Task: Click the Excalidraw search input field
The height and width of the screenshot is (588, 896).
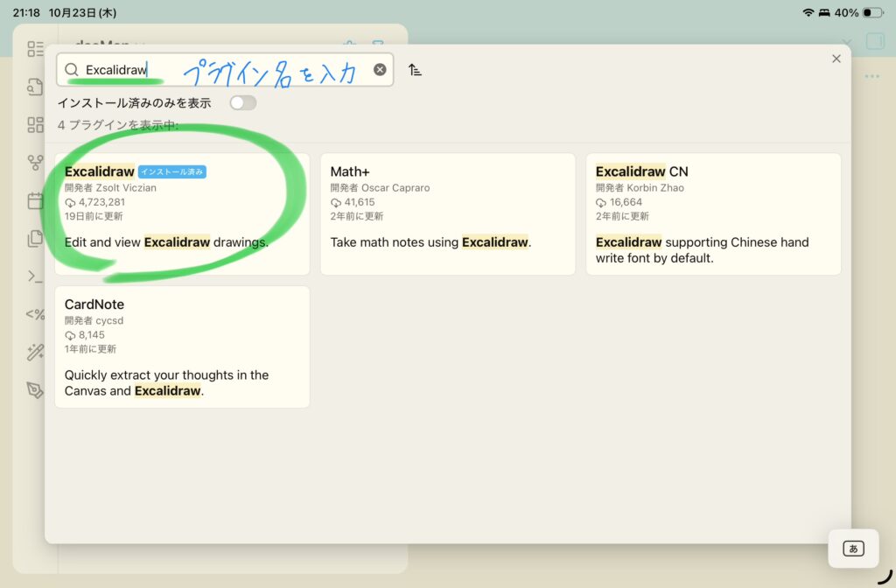Action: [x=219, y=70]
